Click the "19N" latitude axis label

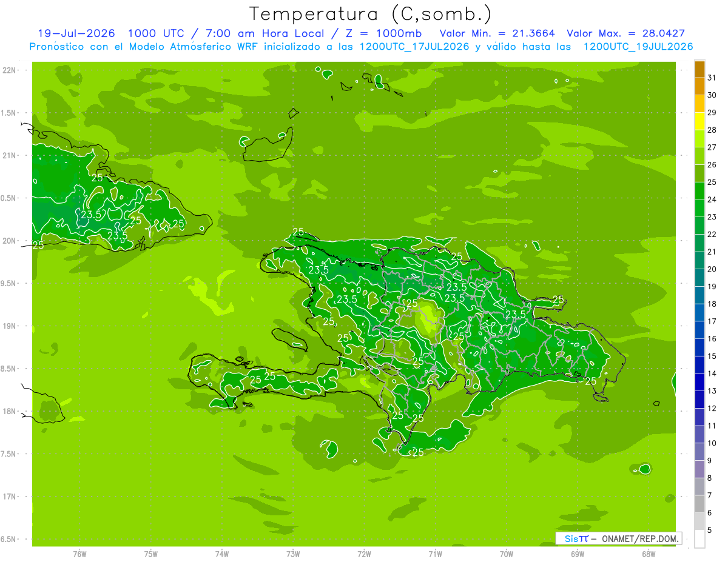[x=10, y=326]
